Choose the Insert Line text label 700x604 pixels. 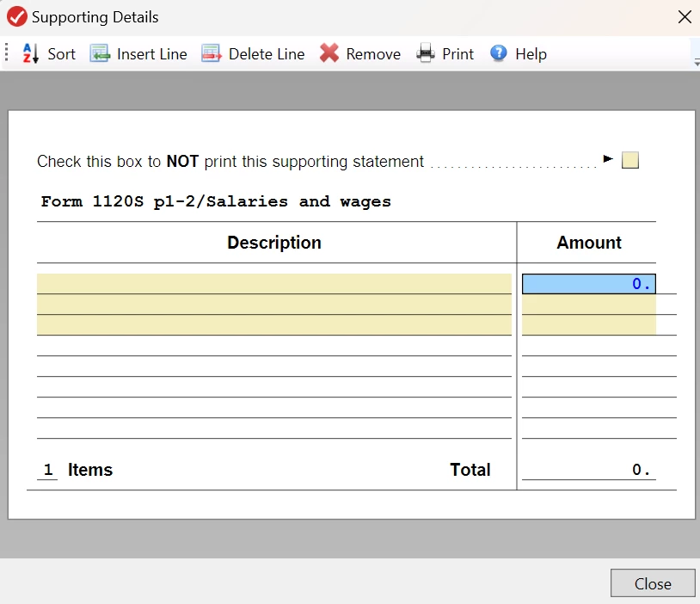[x=152, y=54]
